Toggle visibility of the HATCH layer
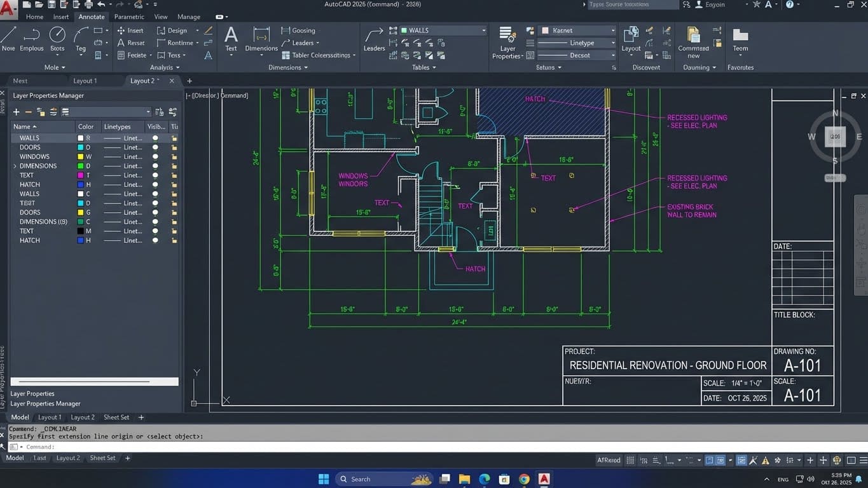 156,184
